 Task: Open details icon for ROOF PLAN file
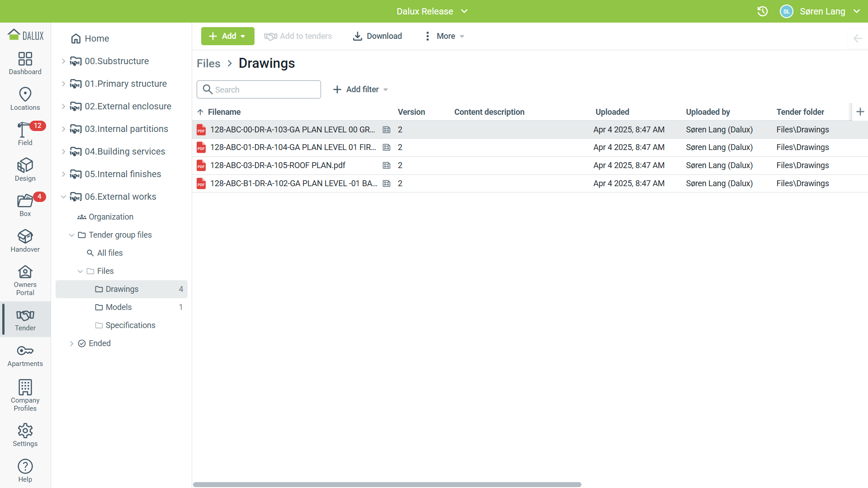click(387, 165)
